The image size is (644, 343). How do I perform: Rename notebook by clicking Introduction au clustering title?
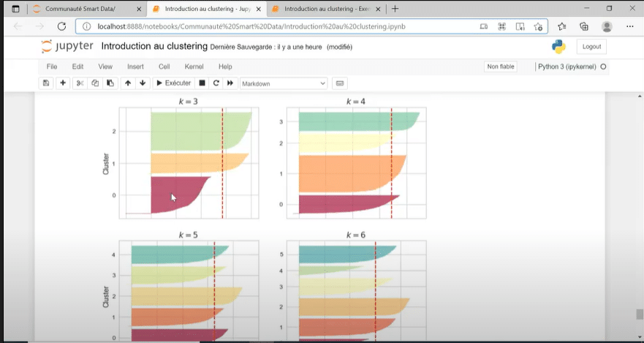pos(154,46)
